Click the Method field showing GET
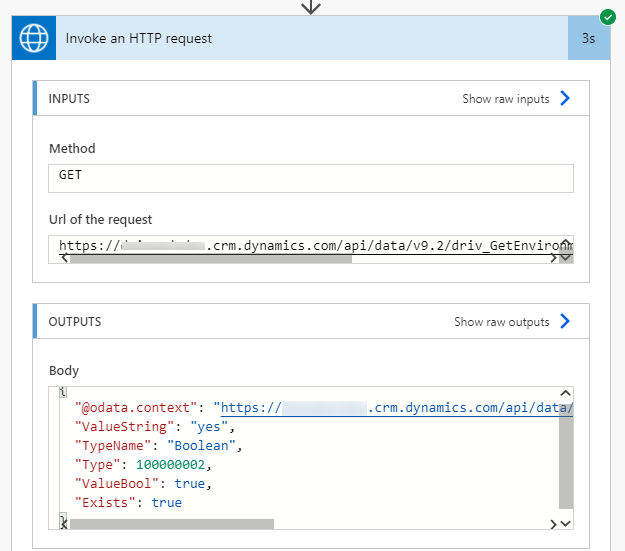625x551 pixels. pyautogui.click(x=311, y=178)
